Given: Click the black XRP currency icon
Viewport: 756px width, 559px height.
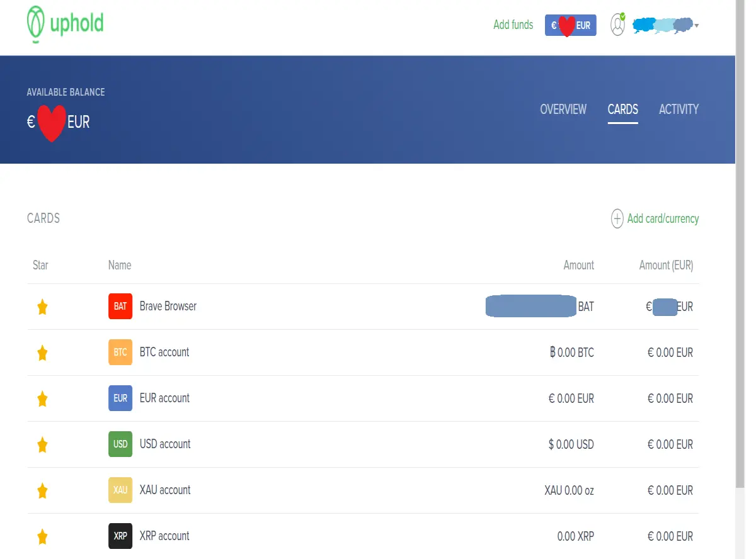Looking at the screenshot, I should coord(120,536).
